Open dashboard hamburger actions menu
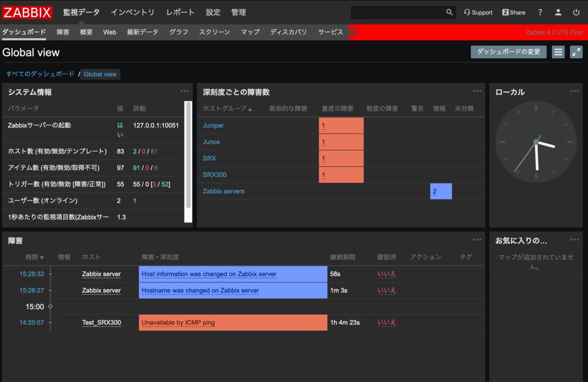 (558, 52)
